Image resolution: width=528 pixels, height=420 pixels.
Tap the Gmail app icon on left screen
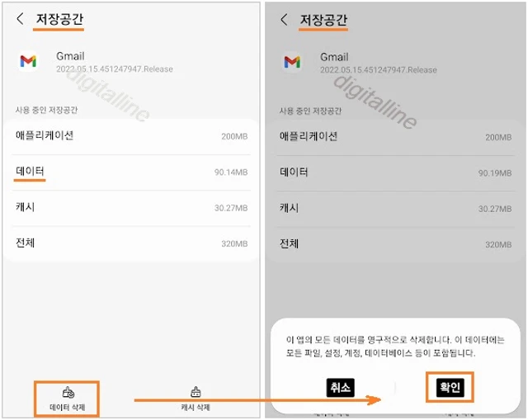click(x=28, y=61)
